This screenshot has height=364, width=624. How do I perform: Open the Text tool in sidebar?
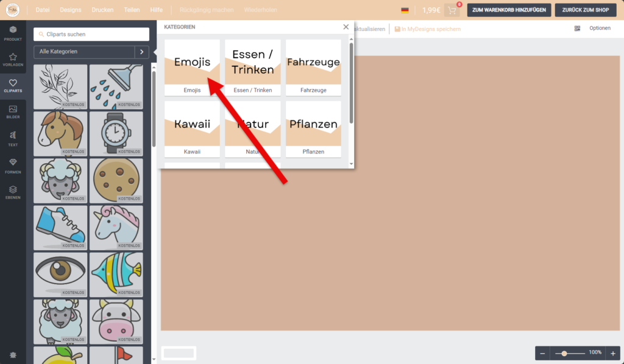coord(13,138)
